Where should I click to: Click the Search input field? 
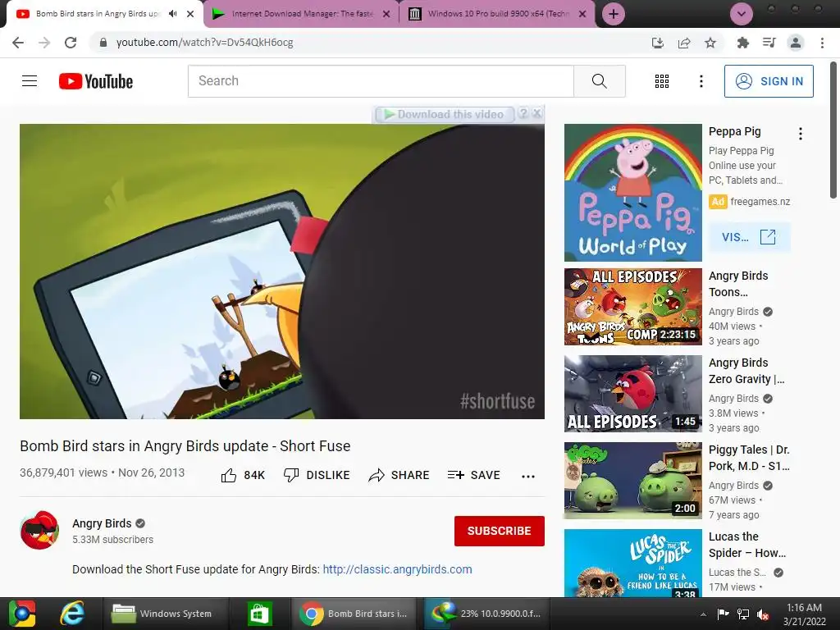(381, 81)
